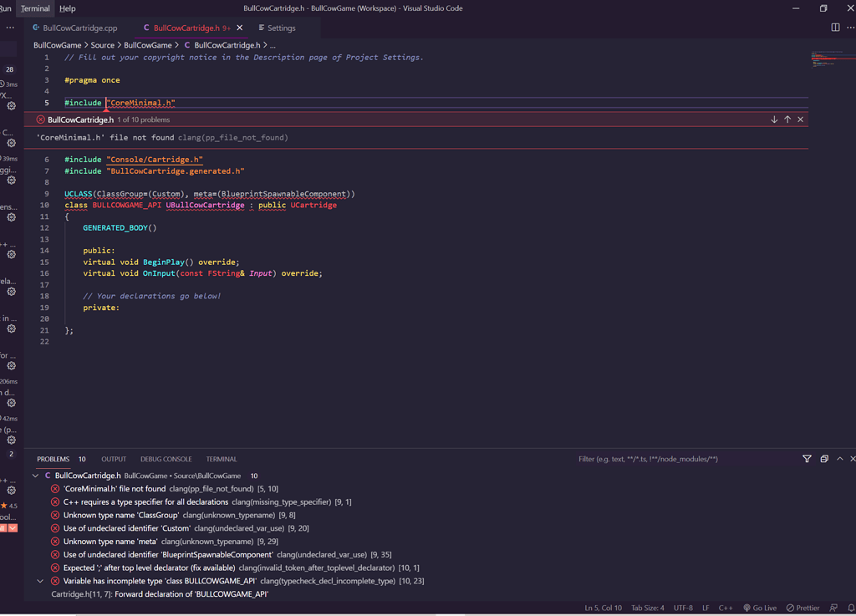The height and width of the screenshot is (616, 856).
Task: Open editor actions with the ellipsis icon
Action: click(850, 27)
